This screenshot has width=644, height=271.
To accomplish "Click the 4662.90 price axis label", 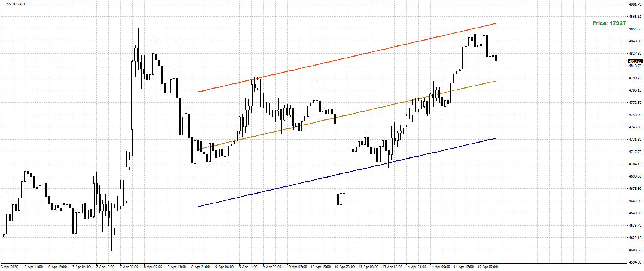I will click(635, 201).
